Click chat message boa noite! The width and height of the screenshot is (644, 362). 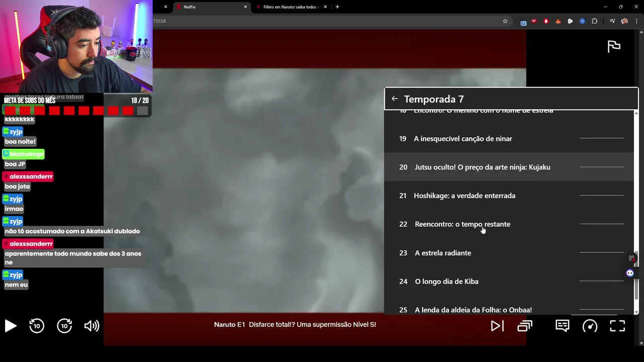[20, 142]
